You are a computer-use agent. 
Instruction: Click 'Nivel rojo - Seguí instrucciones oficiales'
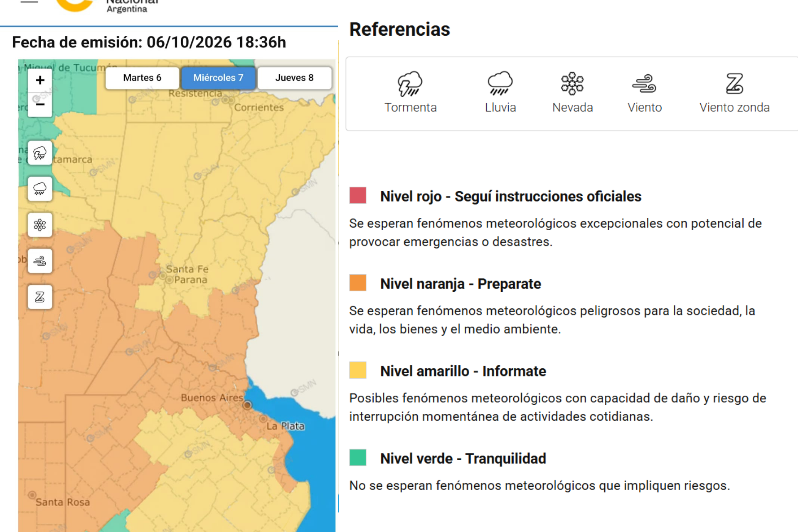pyautogui.click(x=511, y=196)
